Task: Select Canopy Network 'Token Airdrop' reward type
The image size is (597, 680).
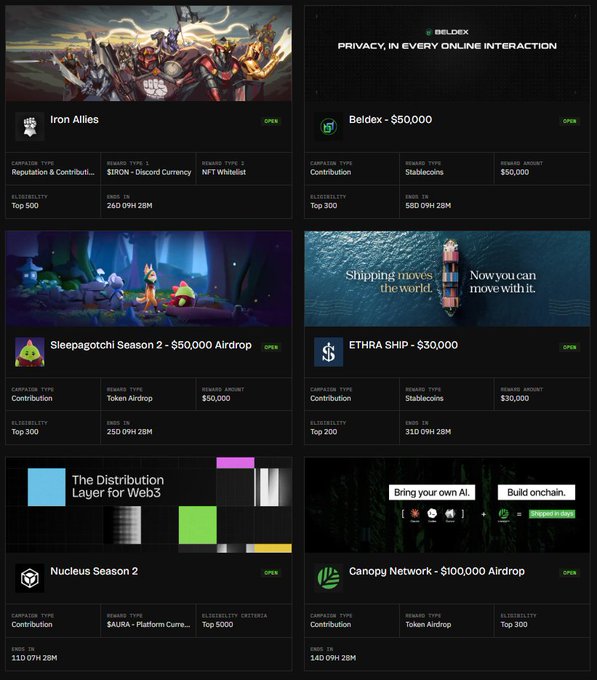Action: click(428, 624)
